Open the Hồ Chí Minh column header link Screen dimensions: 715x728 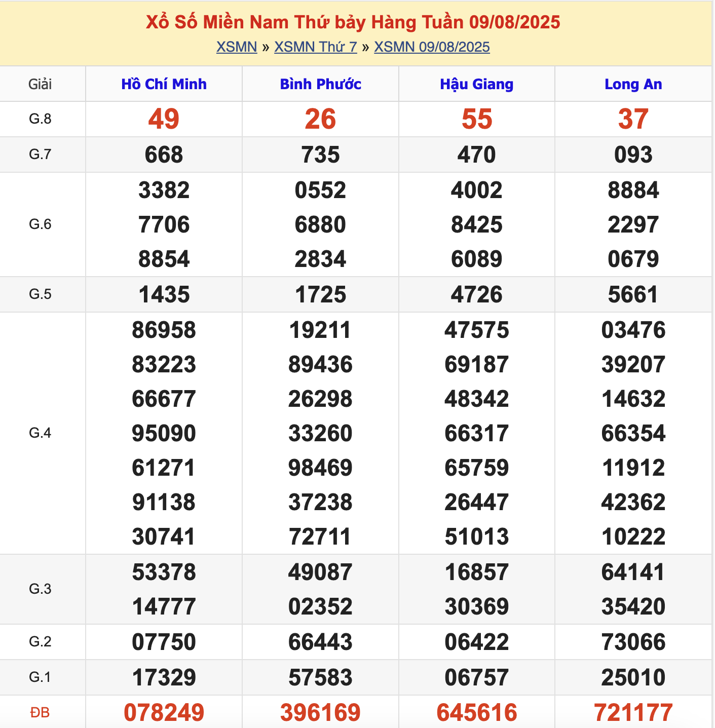point(164,84)
